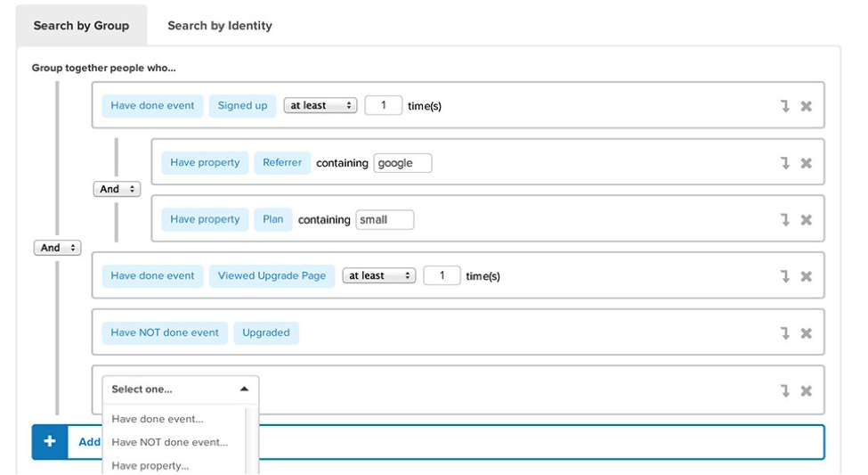The image size is (868, 475).
Task: Click nest arrow icon on Plan row
Action: [785, 219]
